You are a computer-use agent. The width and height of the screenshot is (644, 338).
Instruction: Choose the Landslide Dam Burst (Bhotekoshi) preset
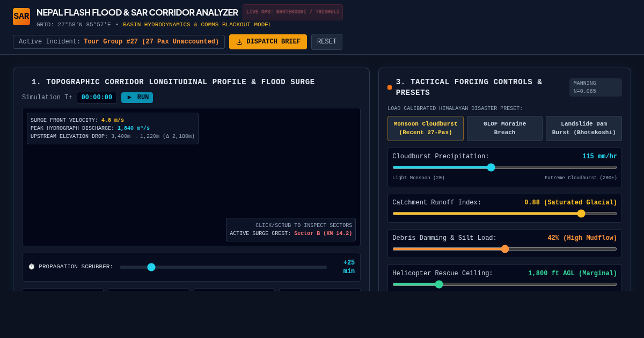coord(584,128)
